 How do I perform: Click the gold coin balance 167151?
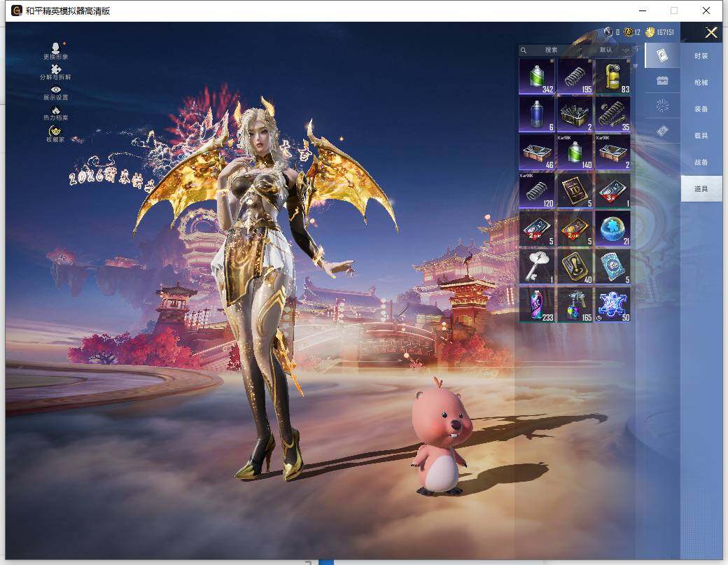click(659, 32)
